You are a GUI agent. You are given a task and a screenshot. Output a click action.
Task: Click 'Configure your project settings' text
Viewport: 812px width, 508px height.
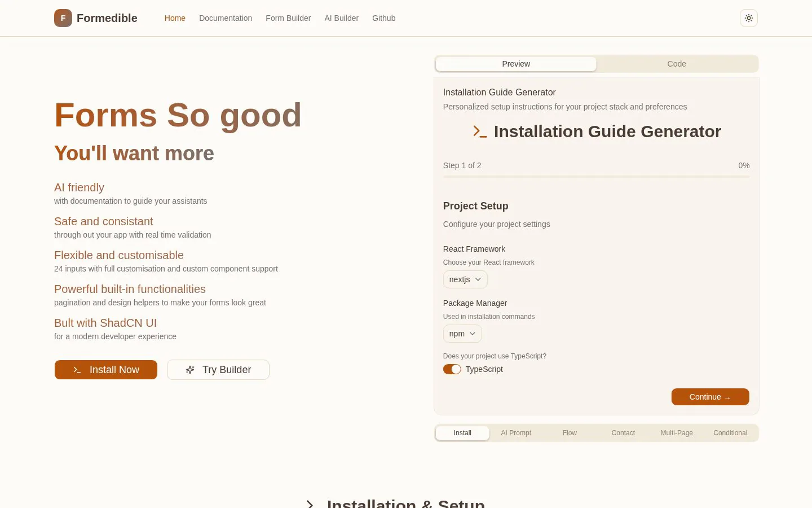[497, 224]
